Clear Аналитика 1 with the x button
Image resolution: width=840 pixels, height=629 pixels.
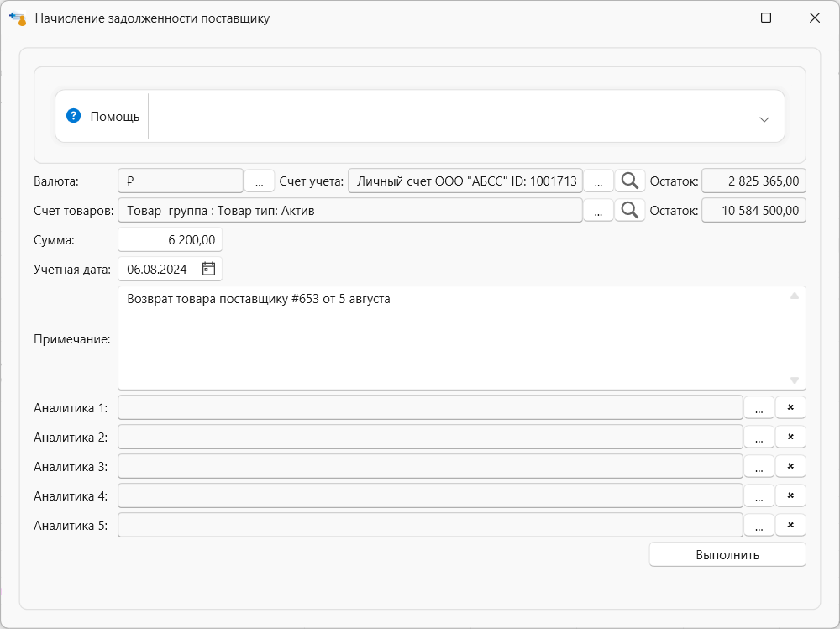(790, 408)
